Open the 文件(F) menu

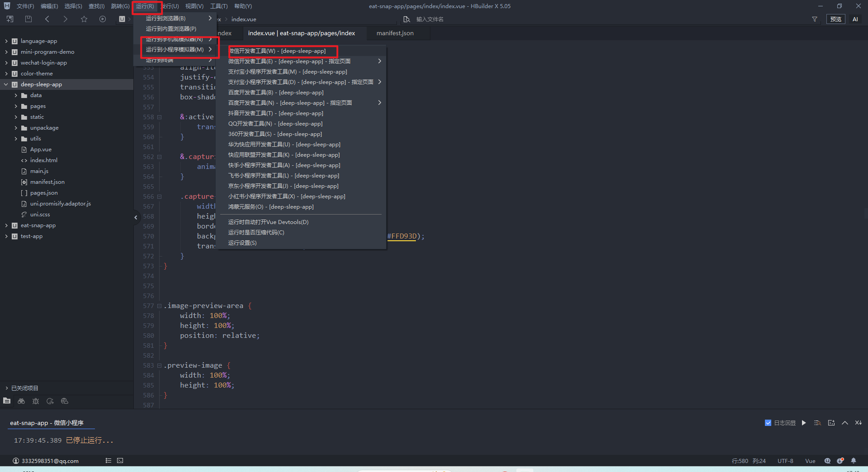pyautogui.click(x=25, y=6)
